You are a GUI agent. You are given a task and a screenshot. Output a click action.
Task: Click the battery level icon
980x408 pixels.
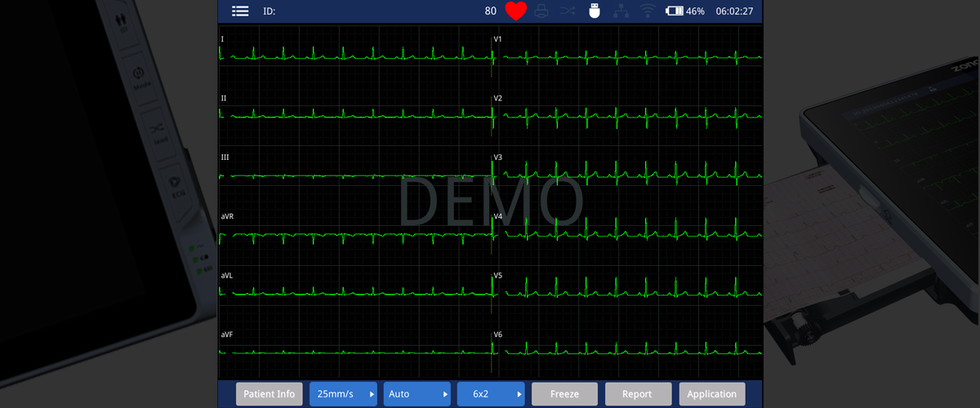tap(675, 11)
